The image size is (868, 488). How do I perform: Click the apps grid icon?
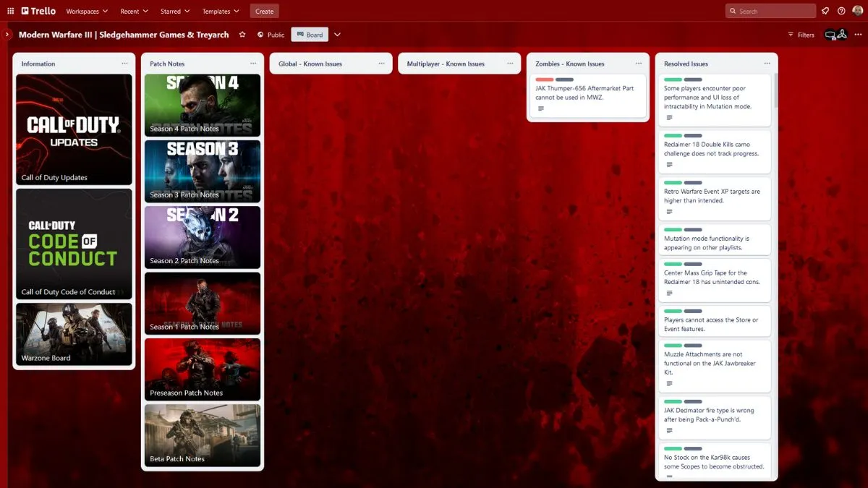10,10
